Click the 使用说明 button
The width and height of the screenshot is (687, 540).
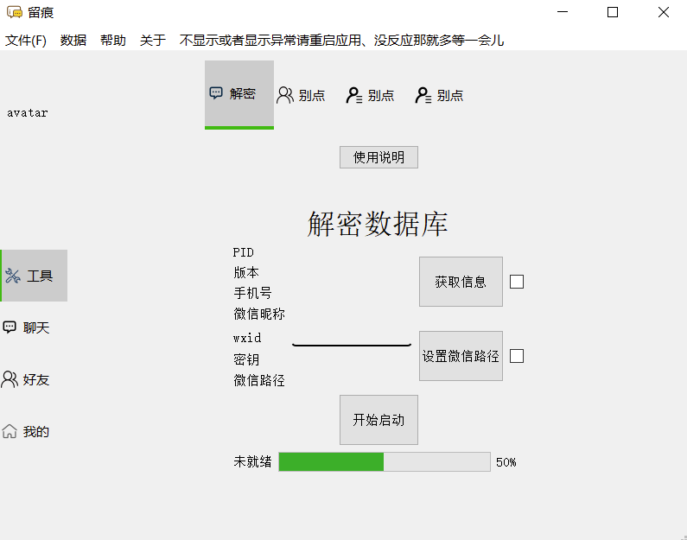[379, 157]
